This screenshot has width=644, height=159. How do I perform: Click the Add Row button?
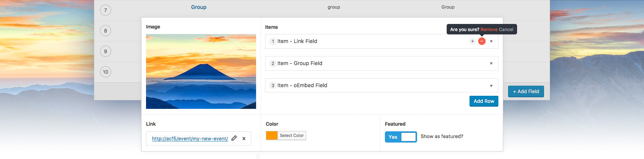[484, 101]
